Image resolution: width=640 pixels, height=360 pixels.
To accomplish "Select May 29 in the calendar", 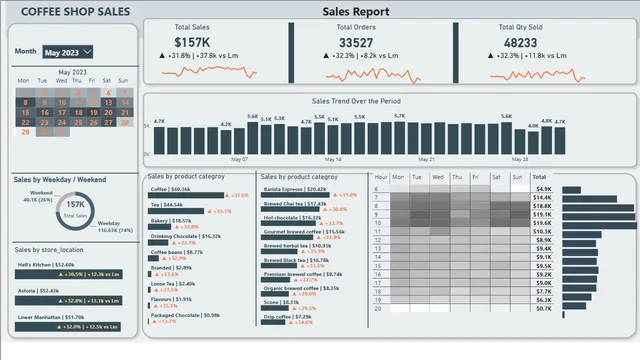I will (x=25, y=132).
